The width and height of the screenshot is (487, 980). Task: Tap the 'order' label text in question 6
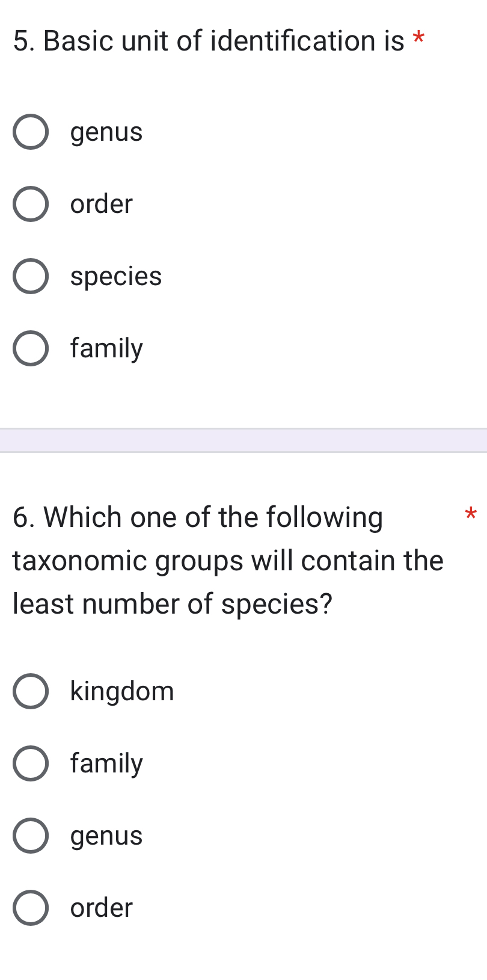[x=101, y=908]
